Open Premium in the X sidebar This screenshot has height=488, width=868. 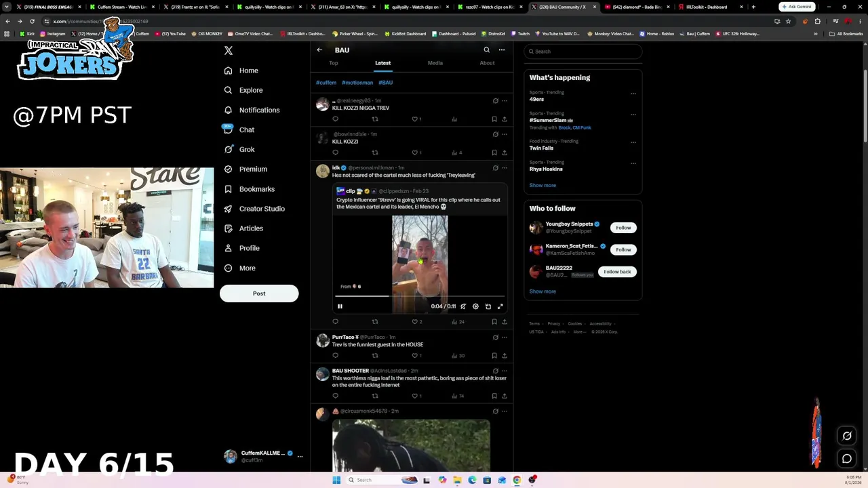(245, 169)
